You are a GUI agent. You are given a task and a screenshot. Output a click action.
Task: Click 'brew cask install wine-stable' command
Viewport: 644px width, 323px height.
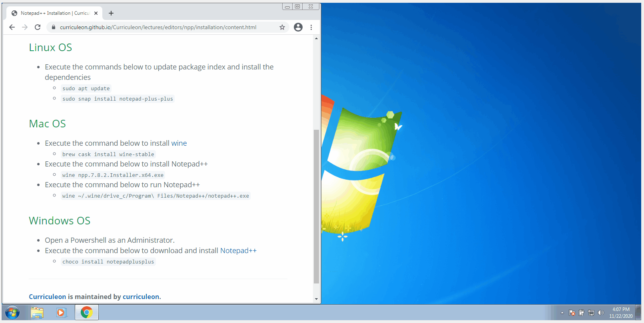(x=108, y=155)
